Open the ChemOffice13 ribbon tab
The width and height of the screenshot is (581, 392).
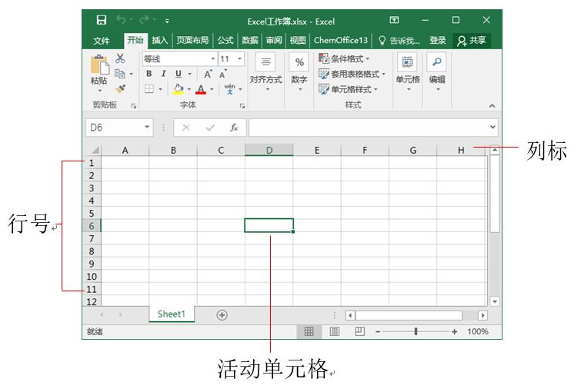pyautogui.click(x=341, y=40)
